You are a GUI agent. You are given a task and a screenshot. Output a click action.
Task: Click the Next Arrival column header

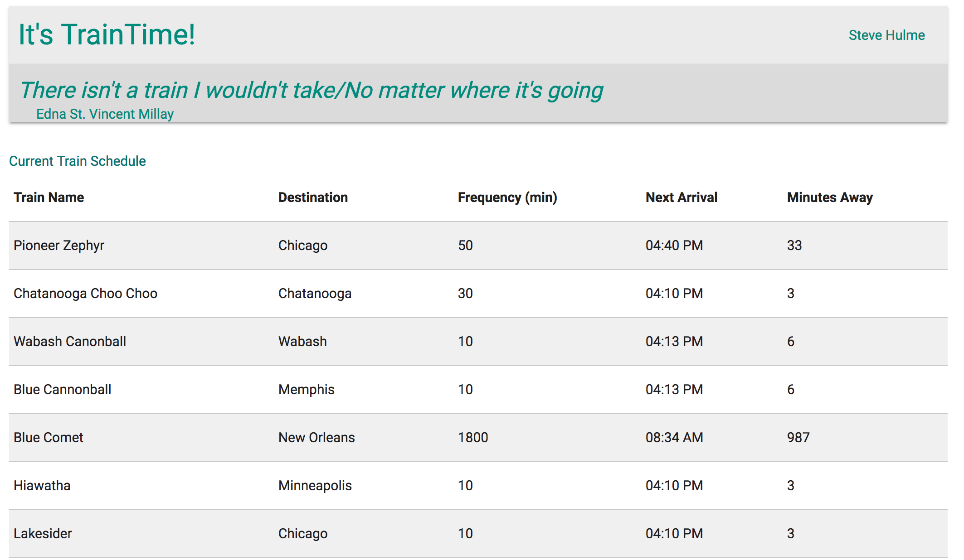pyautogui.click(x=681, y=198)
